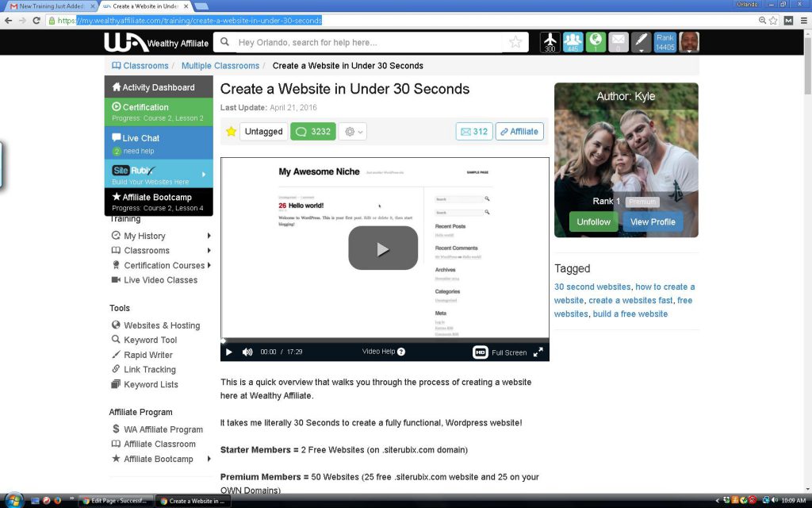This screenshot has height=508, width=812.
Task: Click the Wealthy Affiliate logo
Action: pyautogui.click(x=156, y=43)
